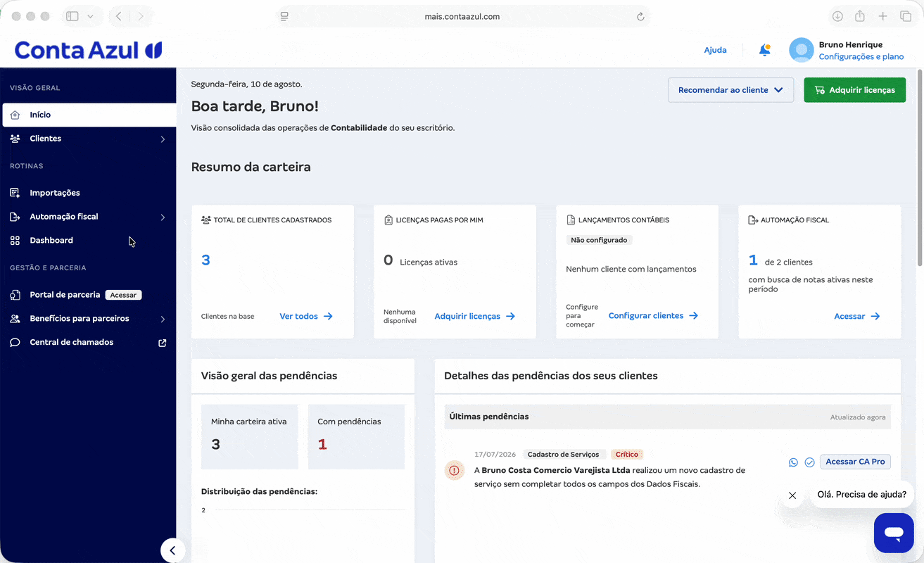Screen dimensions: 924x563
Task: Click the 'Boa tarde, Bruno!' greeting
Action: 255,106
